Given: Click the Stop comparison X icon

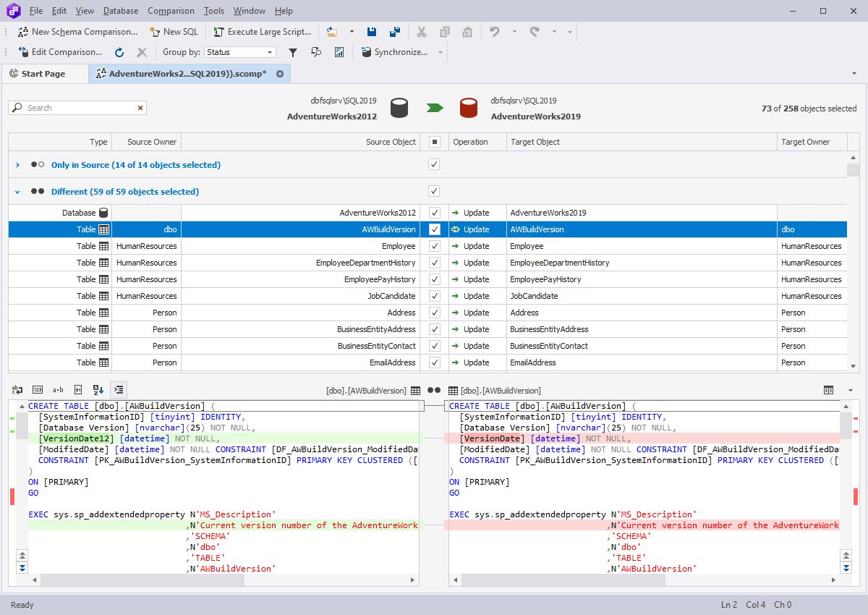Looking at the screenshot, I should pyautogui.click(x=142, y=52).
